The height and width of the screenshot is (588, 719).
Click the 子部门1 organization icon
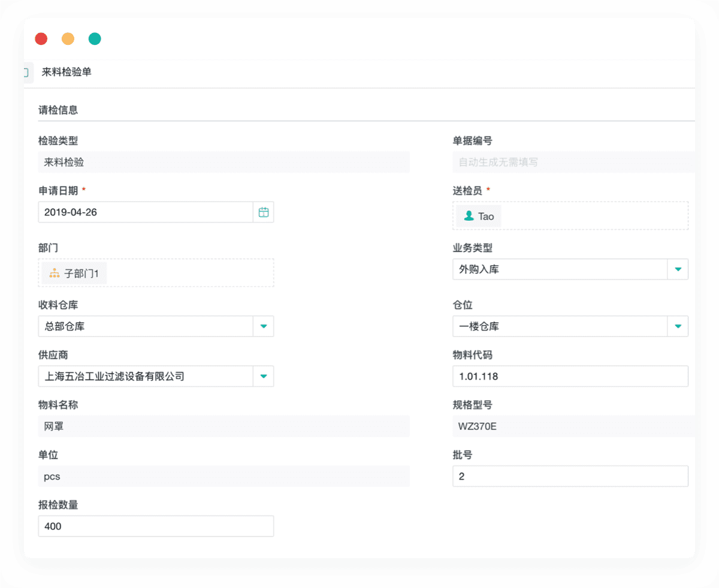[55, 273]
